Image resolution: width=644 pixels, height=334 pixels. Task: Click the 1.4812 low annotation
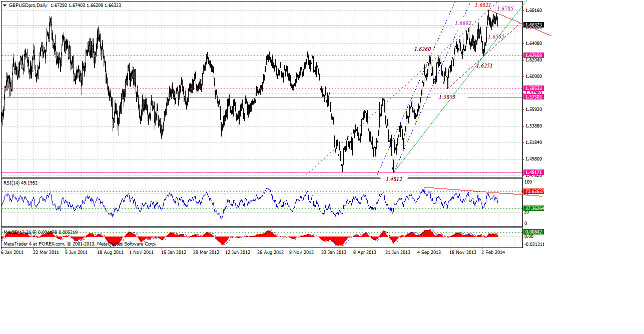pos(394,178)
